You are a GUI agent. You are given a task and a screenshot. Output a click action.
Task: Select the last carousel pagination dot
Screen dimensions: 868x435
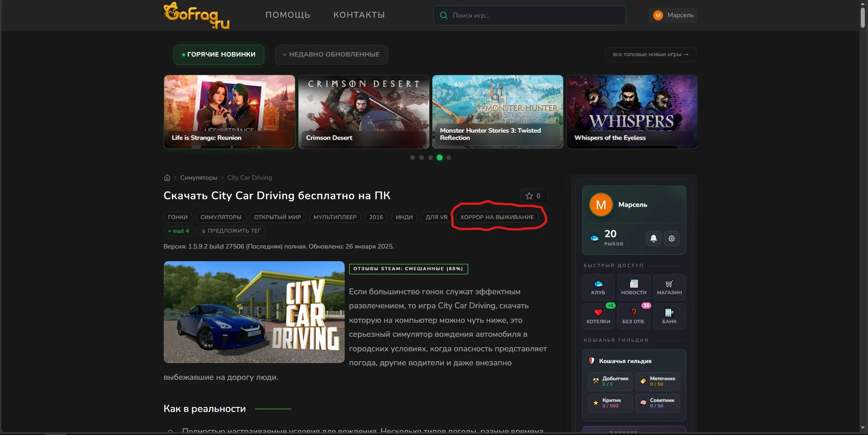pyautogui.click(x=449, y=158)
